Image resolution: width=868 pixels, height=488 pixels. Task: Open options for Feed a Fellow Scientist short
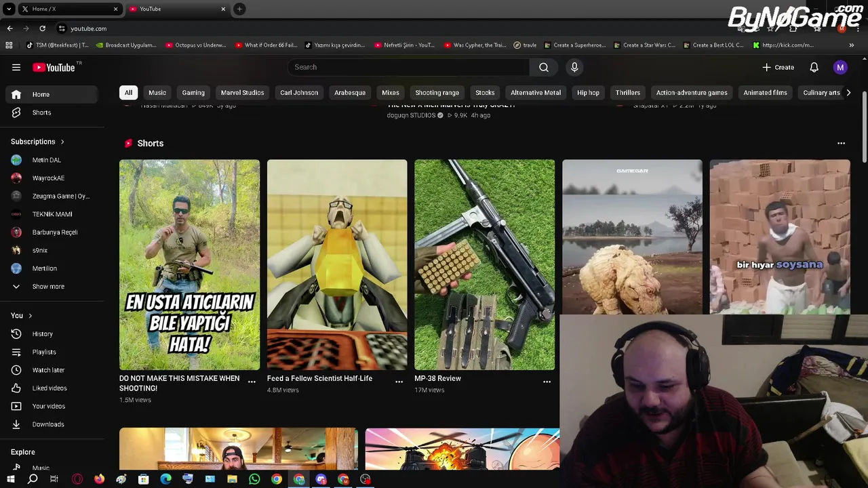399,382
